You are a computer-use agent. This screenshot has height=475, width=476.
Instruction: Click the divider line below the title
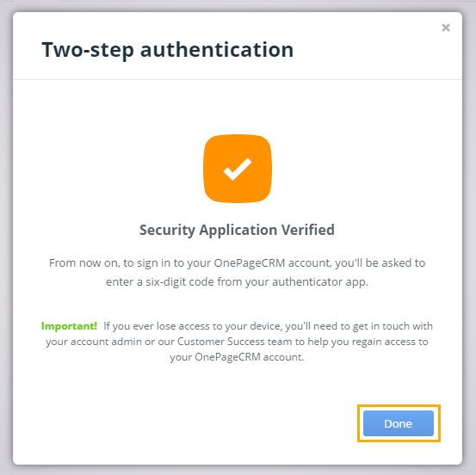[238, 79]
